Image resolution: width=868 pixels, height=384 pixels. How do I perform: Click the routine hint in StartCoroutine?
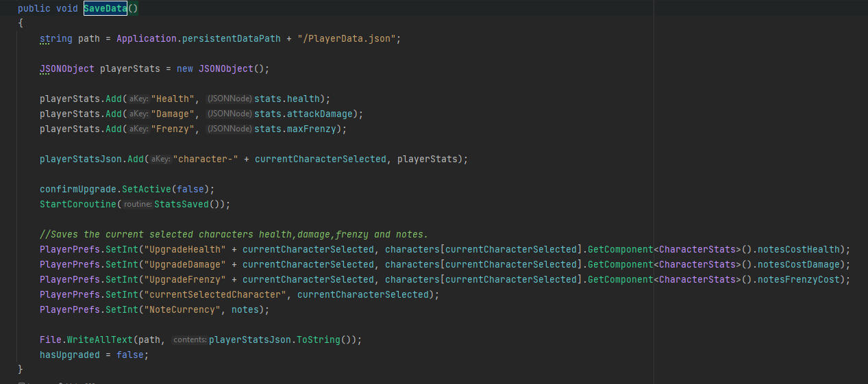137,204
